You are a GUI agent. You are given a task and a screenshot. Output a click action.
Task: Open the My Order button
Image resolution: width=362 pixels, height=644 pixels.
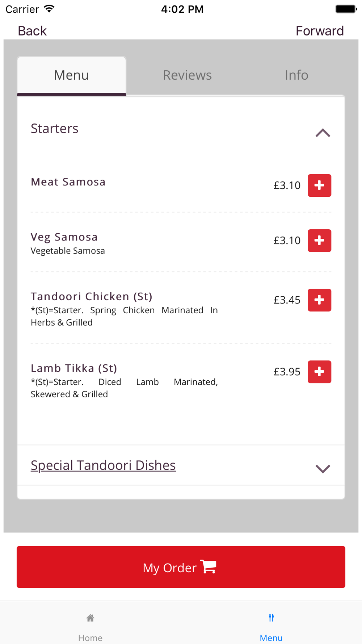click(x=181, y=567)
